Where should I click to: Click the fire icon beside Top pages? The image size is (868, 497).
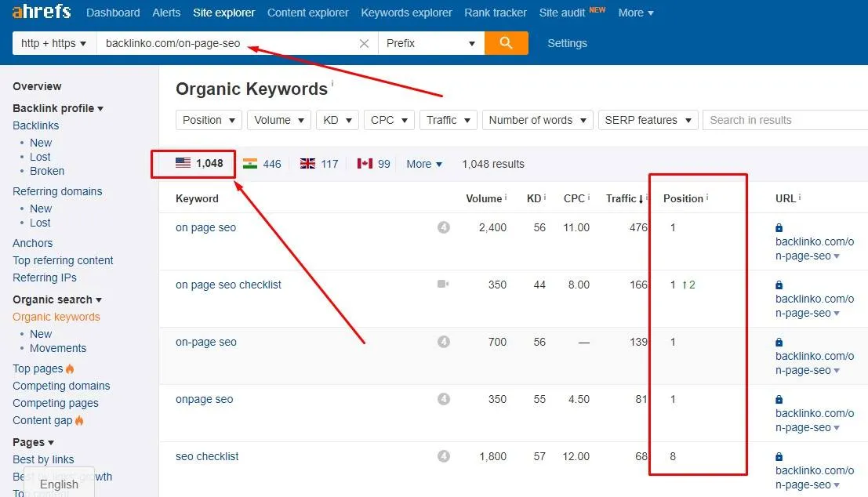pos(70,368)
